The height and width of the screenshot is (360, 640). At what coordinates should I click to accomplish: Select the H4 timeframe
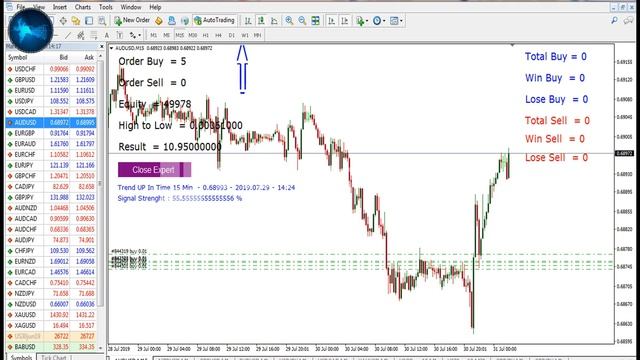(218, 36)
